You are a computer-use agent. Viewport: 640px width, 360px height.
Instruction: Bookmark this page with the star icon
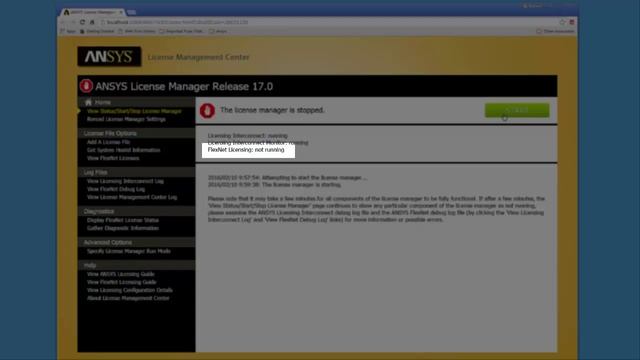coord(562,22)
